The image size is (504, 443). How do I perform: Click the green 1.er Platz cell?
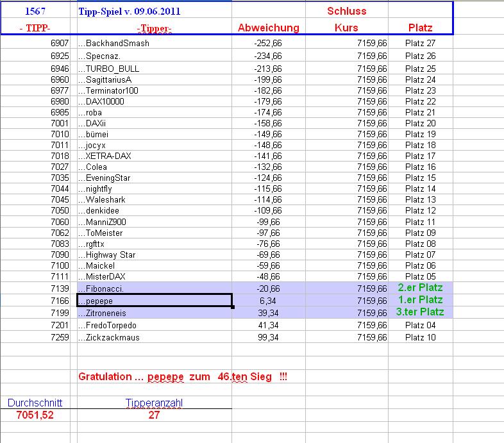[421, 299]
